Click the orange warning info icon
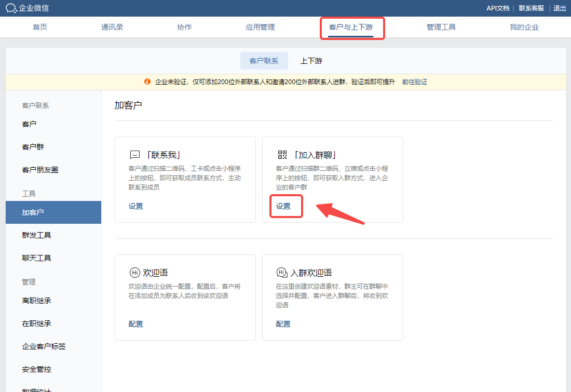 (147, 82)
